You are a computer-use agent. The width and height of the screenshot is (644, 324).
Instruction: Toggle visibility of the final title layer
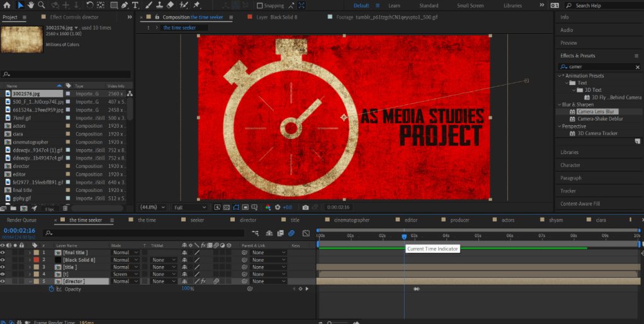pos(4,252)
